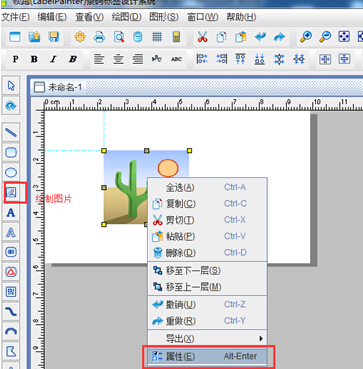Click the calculator icon in toolbar
Screen dimensions: 363x369
pos(176,37)
